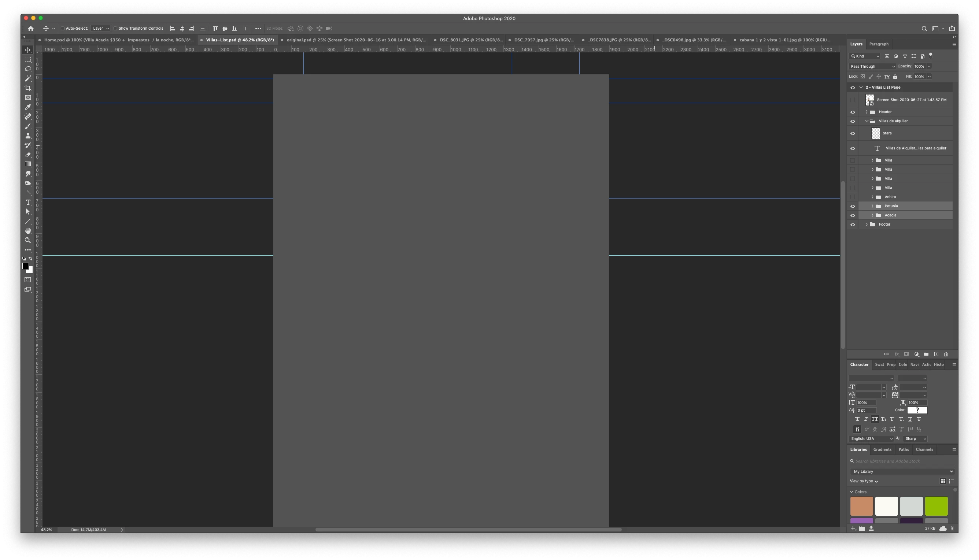Image resolution: width=979 pixels, height=560 pixels.
Task: Select the Crop tool
Action: 28,88
